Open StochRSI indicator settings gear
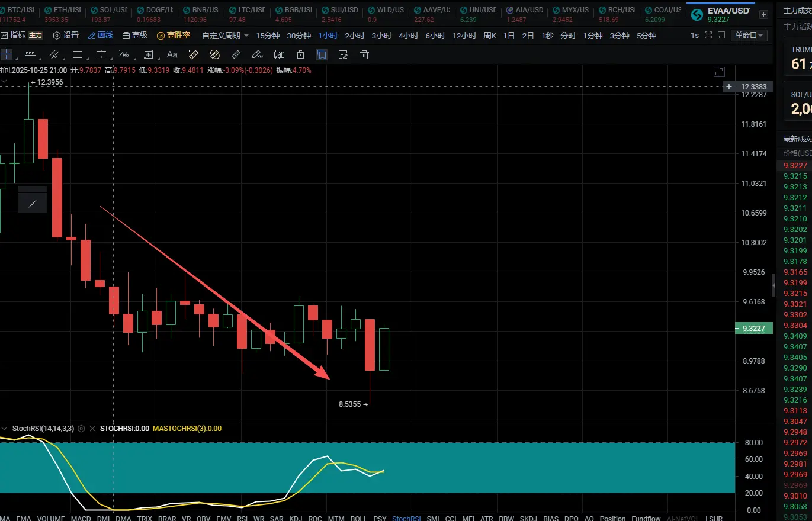 pos(81,429)
